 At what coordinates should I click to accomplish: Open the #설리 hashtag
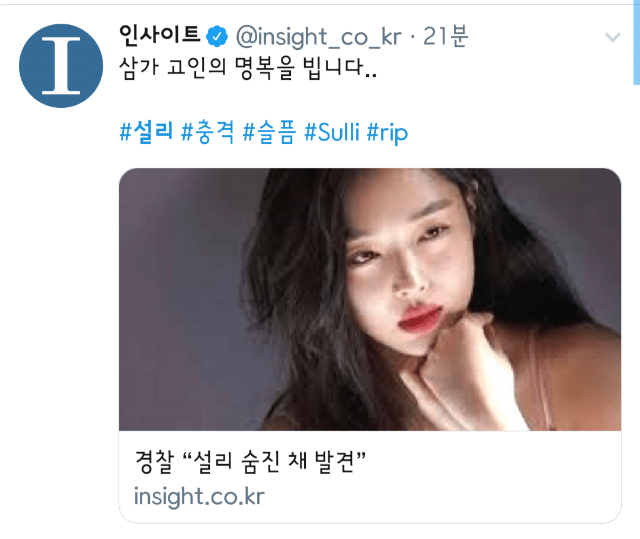point(146,132)
